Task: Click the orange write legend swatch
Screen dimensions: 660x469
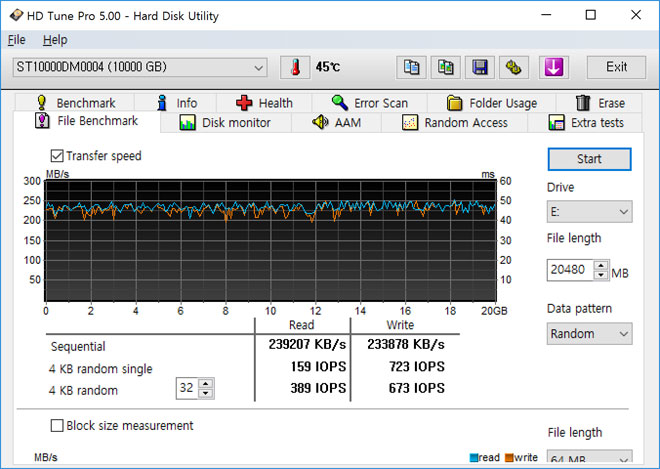Action: point(509,458)
